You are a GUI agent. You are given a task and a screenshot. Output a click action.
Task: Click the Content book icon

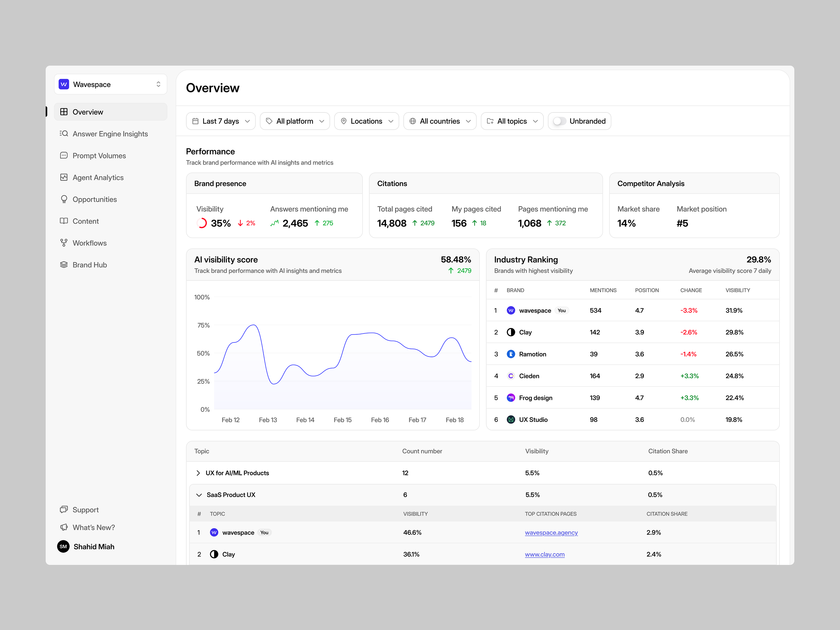pyautogui.click(x=64, y=221)
